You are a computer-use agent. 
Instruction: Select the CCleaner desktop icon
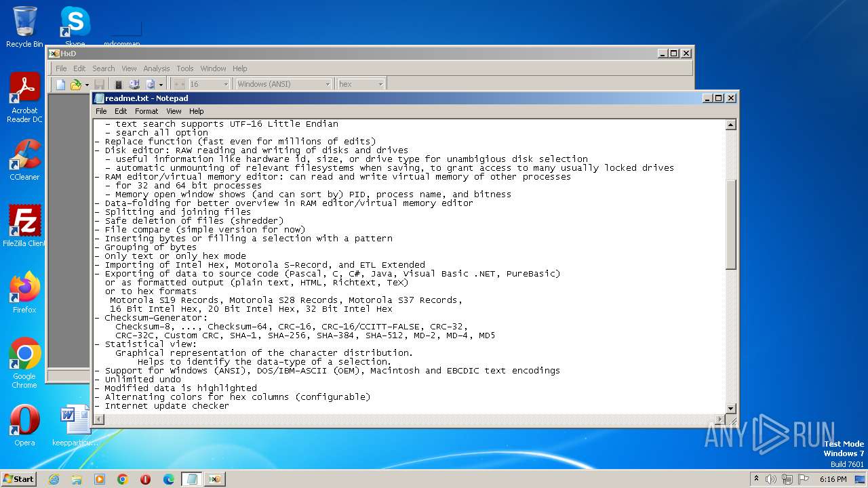click(x=24, y=160)
